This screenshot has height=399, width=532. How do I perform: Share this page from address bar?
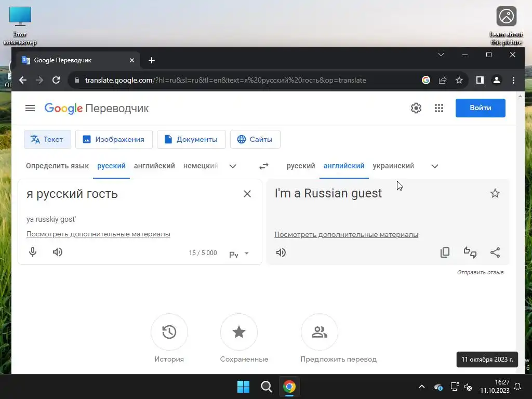(x=443, y=80)
